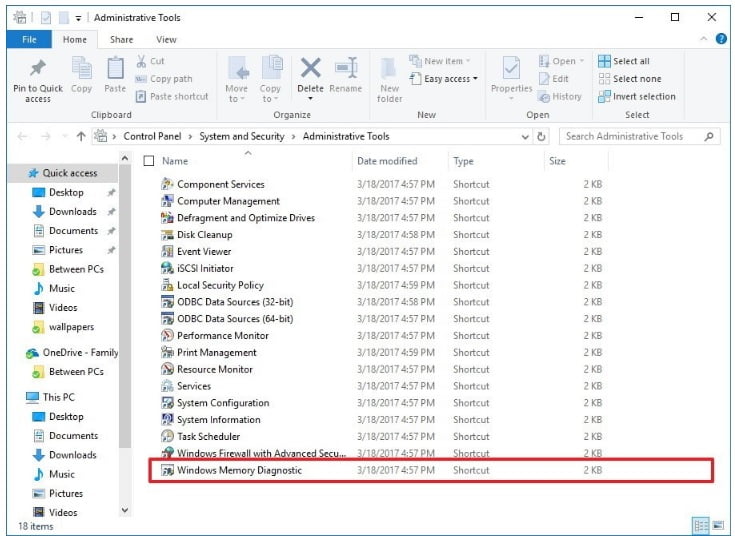Select the Task Scheduler icon
Screen dimensions: 735x536
click(x=167, y=436)
